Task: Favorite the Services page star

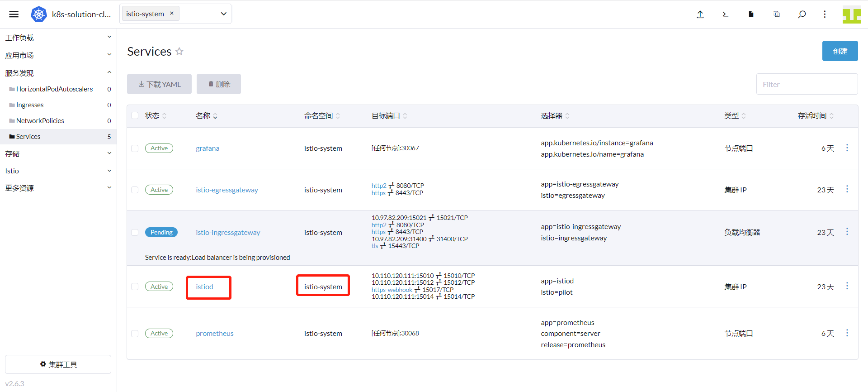Action: point(179,51)
